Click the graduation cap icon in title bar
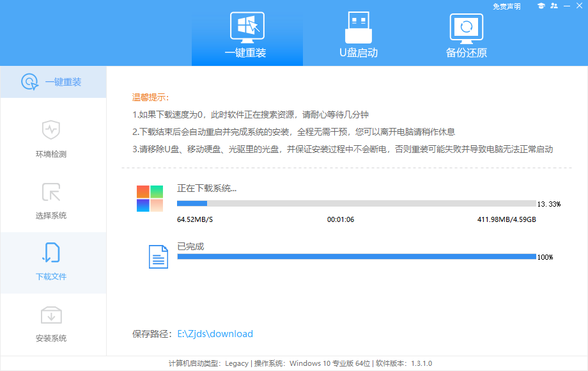588x371 pixels. click(543, 6)
